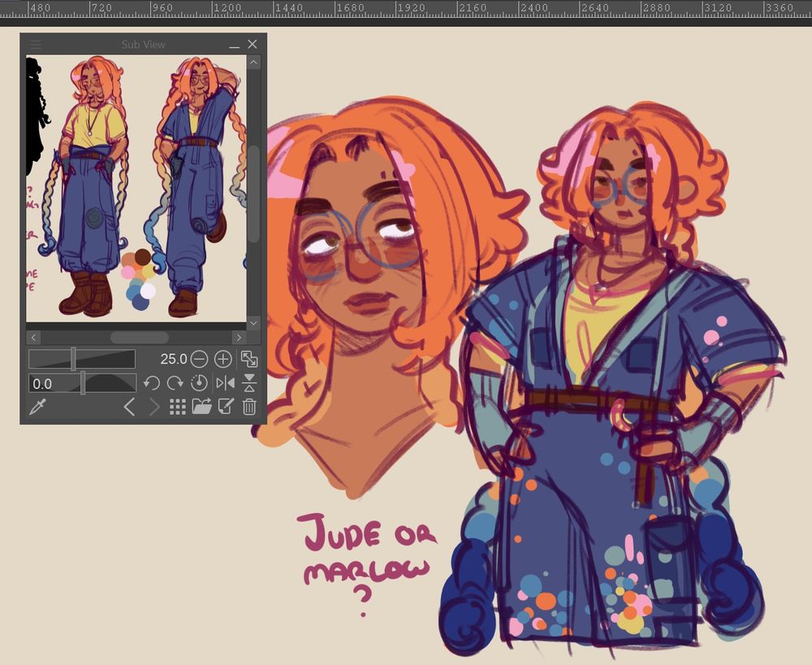Viewport: 812px width, 665px height.
Task: Flip Sub View image vertically
Action: 249,383
